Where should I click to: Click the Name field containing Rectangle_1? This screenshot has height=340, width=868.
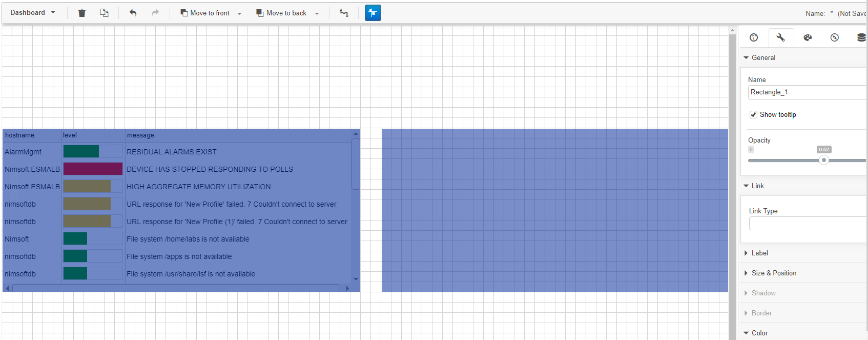tap(807, 92)
